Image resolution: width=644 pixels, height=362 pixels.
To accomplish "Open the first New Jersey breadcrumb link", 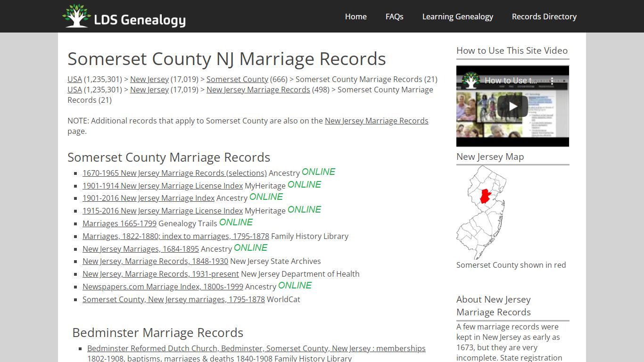I will point(149,79).
